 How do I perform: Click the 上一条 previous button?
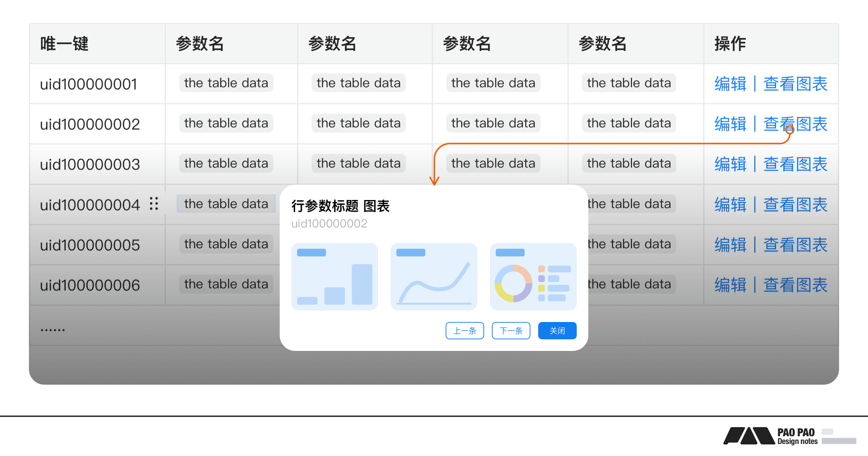[465, 331]
